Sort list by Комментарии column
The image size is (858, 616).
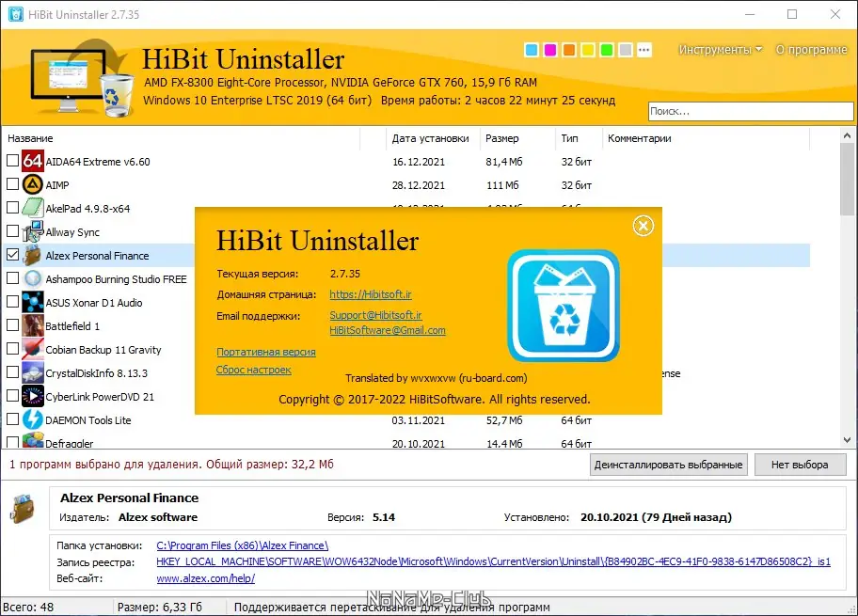706,138
